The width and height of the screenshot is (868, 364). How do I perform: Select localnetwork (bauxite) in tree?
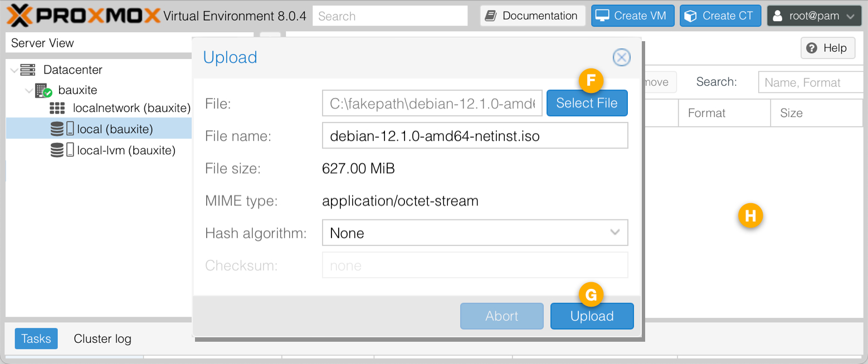(x=132, y=108)
